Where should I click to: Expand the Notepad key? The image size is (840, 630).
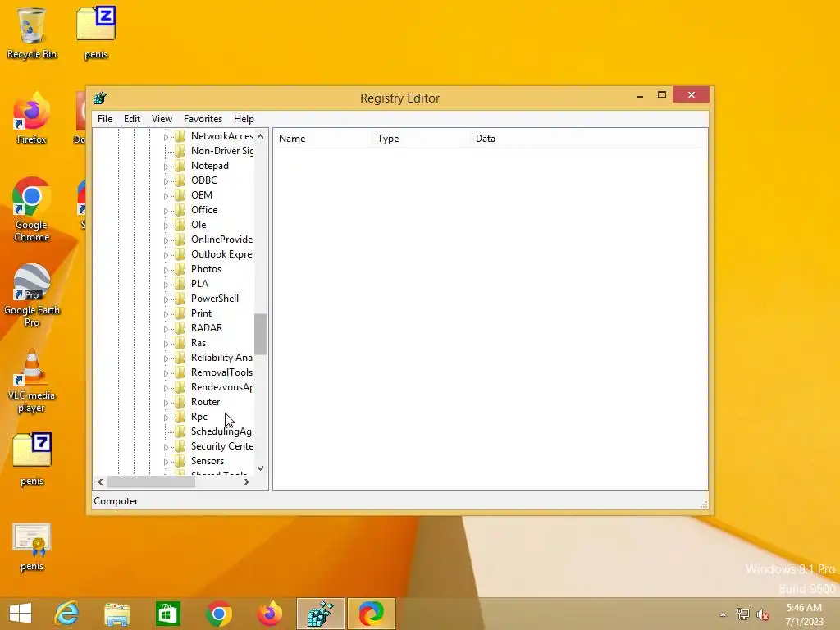166,167
